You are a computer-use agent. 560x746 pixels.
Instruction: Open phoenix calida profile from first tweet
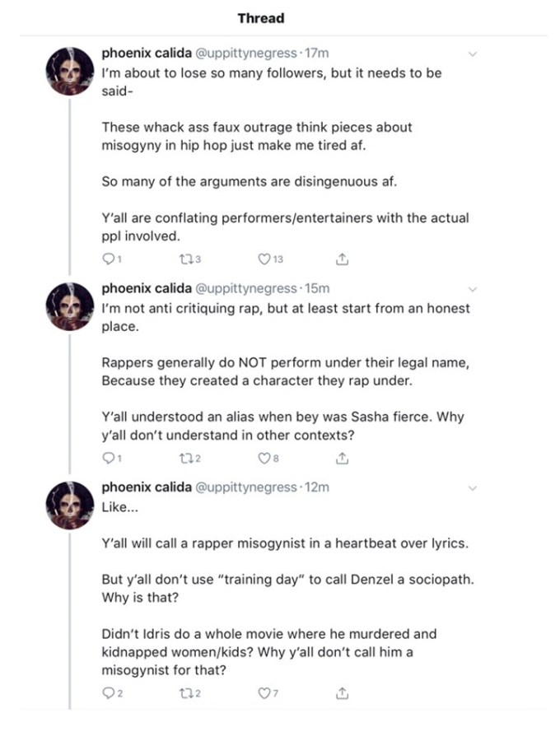click(x=145, y=54)
